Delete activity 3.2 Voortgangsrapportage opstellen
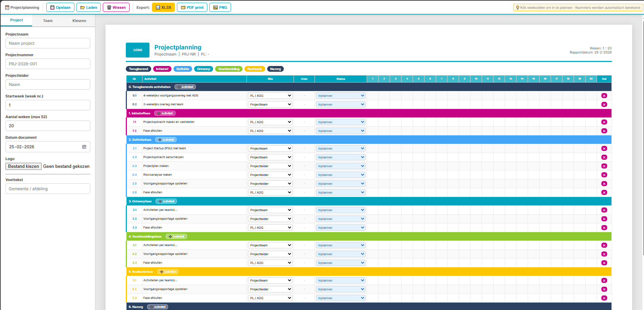The height and width of the screenshot is (310, 644). (x=604, y=219)
